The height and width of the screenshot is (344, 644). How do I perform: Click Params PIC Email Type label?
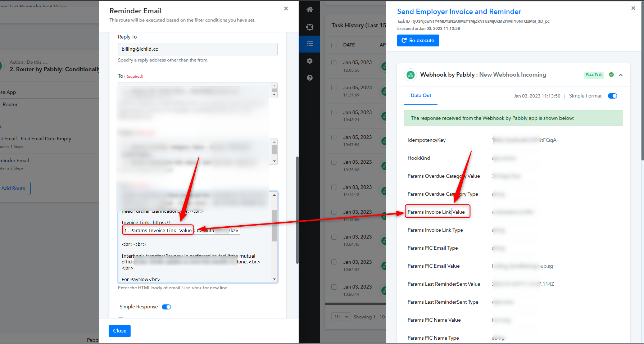click(x=432, y=248)
